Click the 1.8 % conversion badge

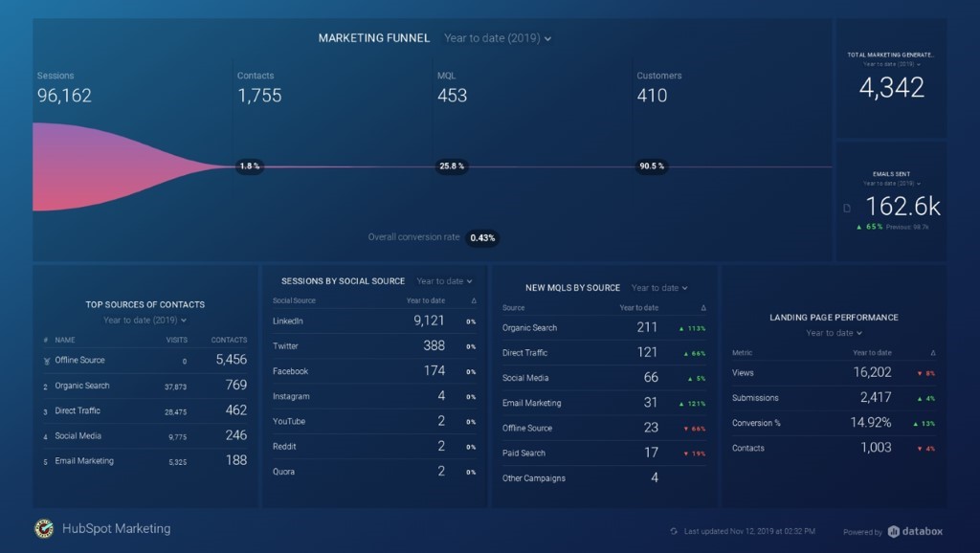click(250, 166)
